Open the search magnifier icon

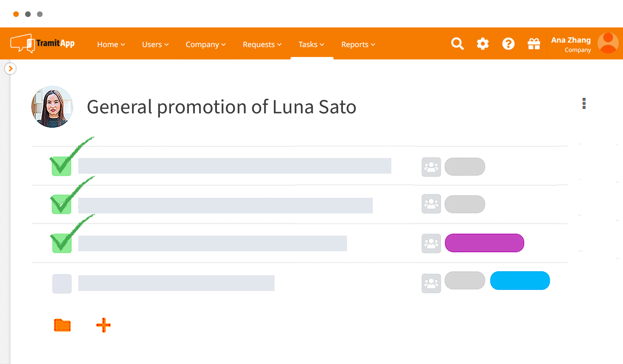[457, 44]
